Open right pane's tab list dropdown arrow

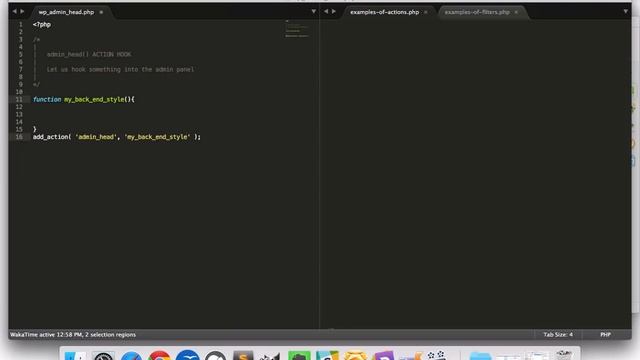pyautogui.click(x=625, y=11)
